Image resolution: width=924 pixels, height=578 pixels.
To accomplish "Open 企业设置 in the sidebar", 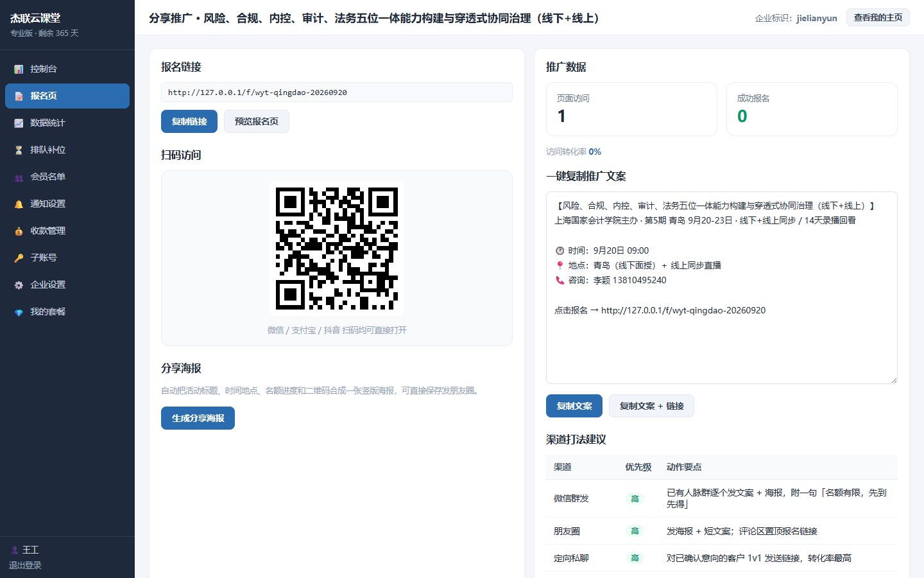I will (67, 285).
